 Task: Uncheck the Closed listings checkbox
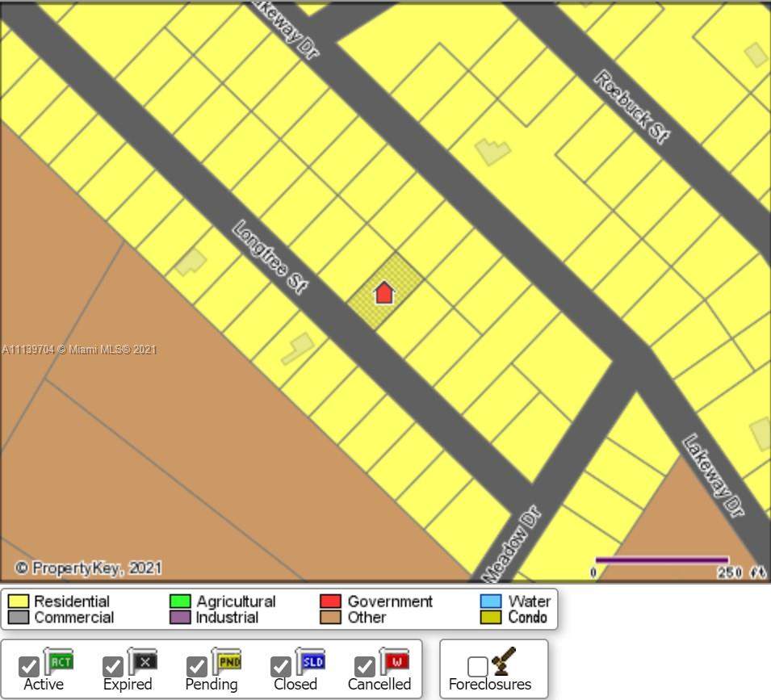(x=281, y=667)
